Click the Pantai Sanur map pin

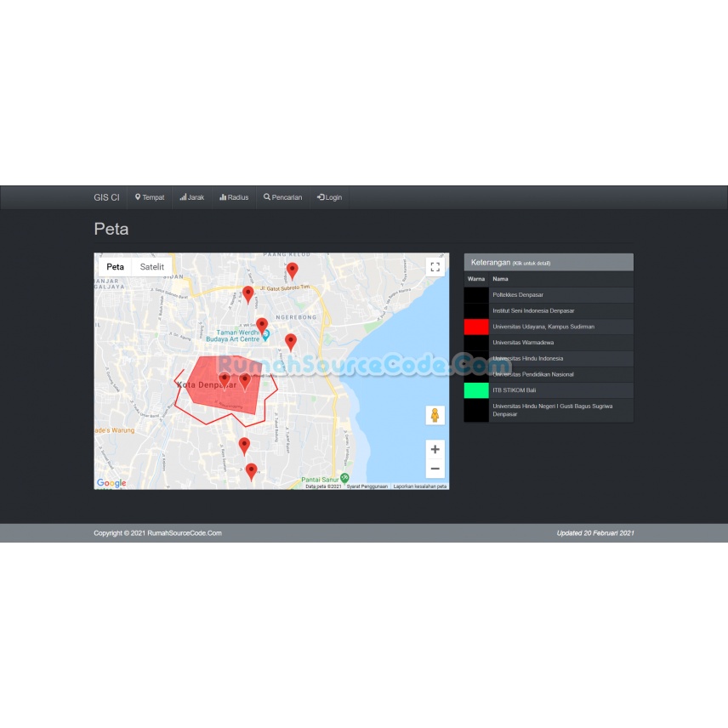point(344,478)
